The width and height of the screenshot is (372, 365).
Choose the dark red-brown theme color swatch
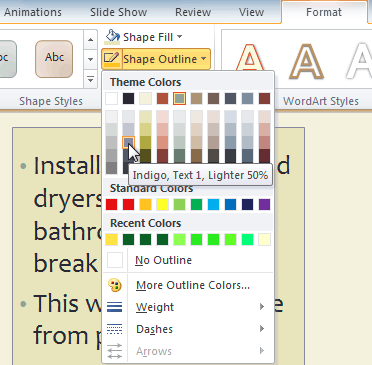(x=265, y=99)
